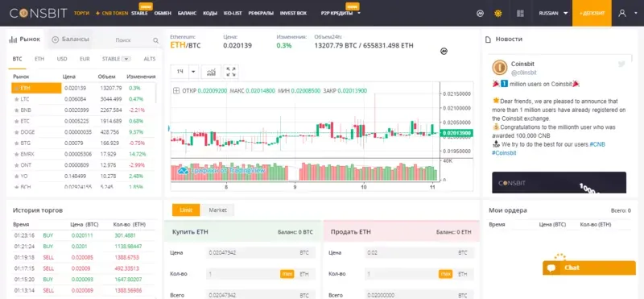The width and height of the screenshot is (644, 299).
Task: Open the tweet image thumbnail in news
Action: coord(559,183)
